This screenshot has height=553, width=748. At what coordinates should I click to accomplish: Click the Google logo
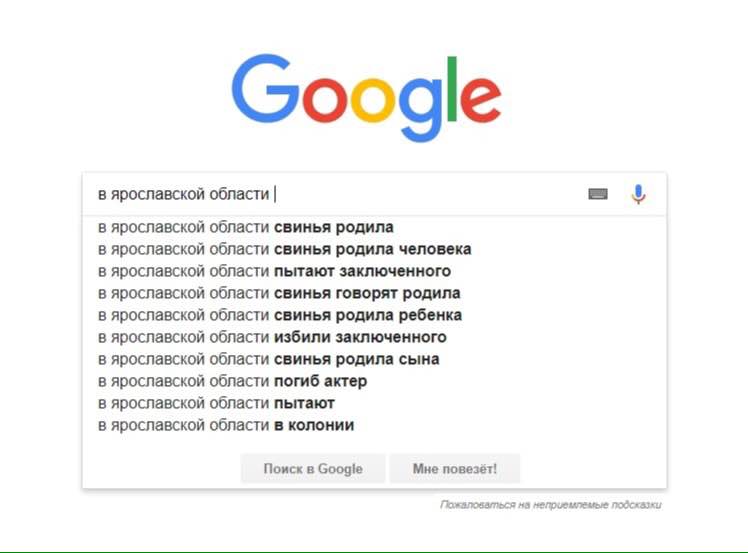(366, 97)
